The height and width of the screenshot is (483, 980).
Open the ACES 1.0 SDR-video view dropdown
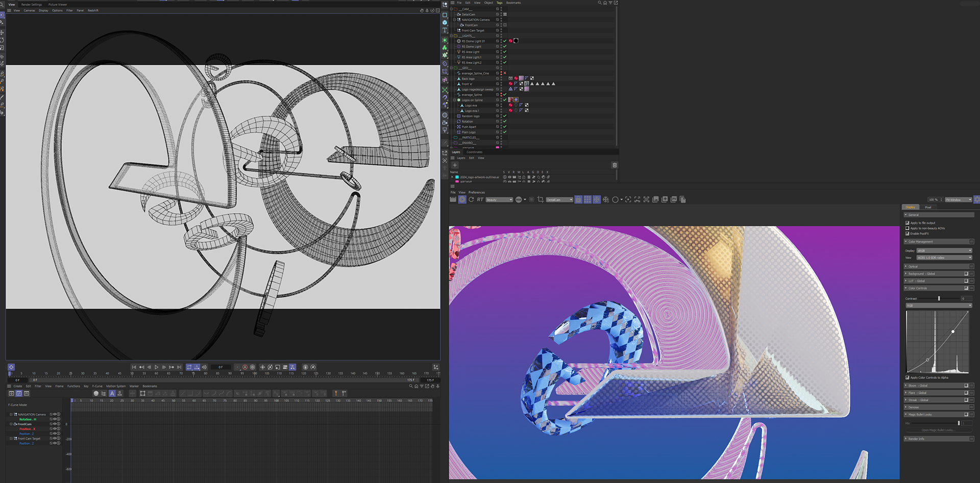(x=944, y=258)
